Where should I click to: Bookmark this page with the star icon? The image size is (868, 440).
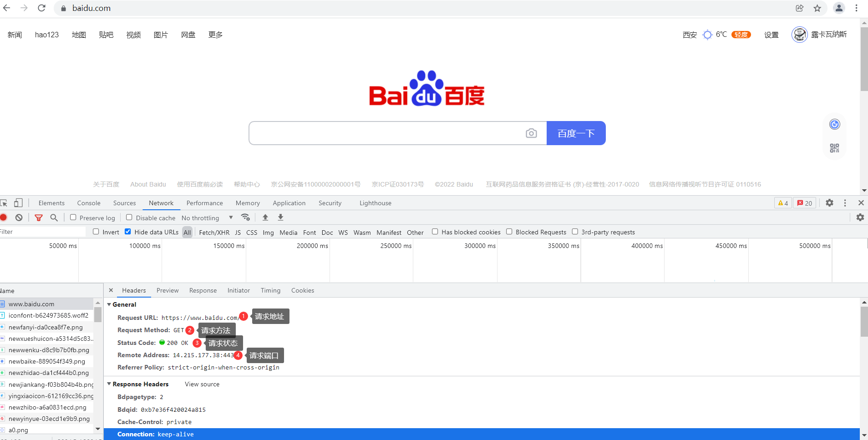817,8
